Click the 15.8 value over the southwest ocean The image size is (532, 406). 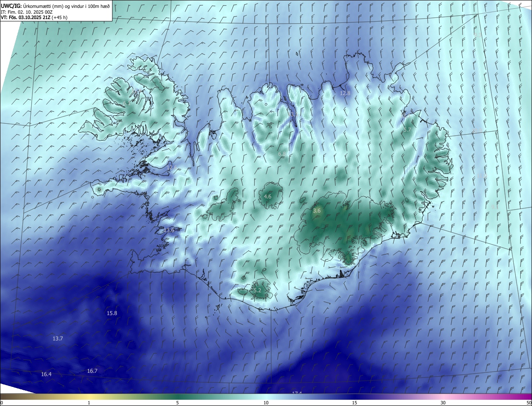pos(112,313)
